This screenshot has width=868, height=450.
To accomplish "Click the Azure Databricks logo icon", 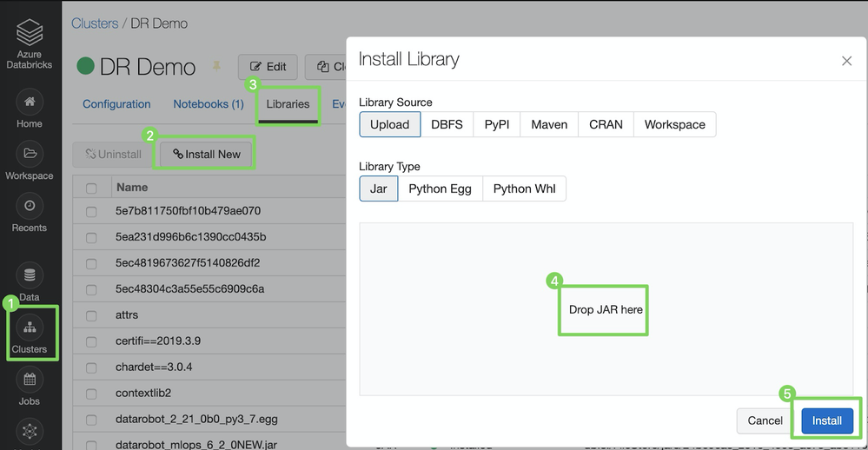I will point(30,32).
